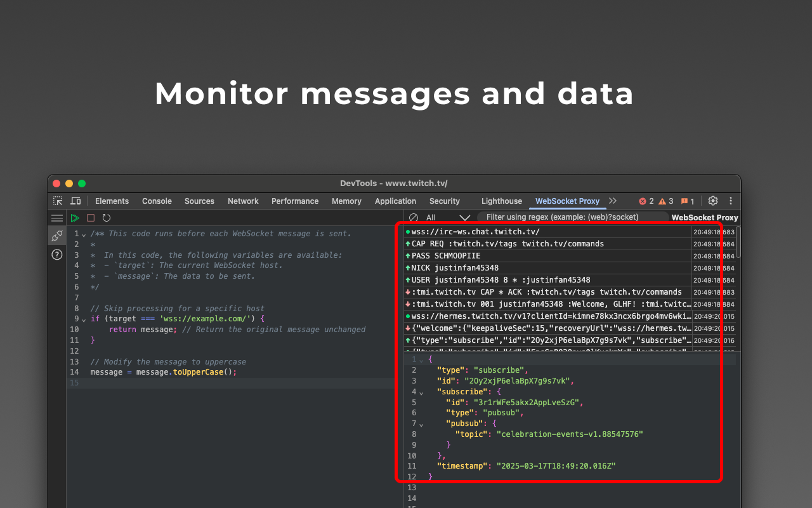Select the PASS SCHMOOPIIE message row
The image size is (812, 508).
tap(570, 256)
